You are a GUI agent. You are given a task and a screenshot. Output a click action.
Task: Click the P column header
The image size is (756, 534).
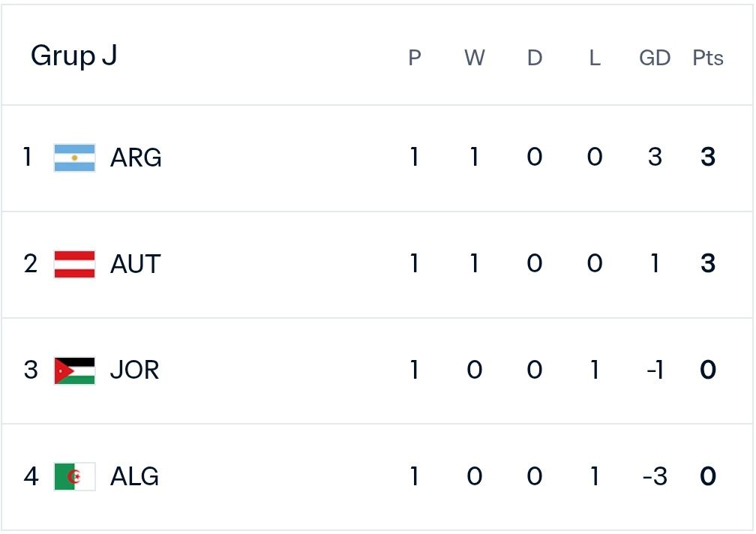pos(415,58)
